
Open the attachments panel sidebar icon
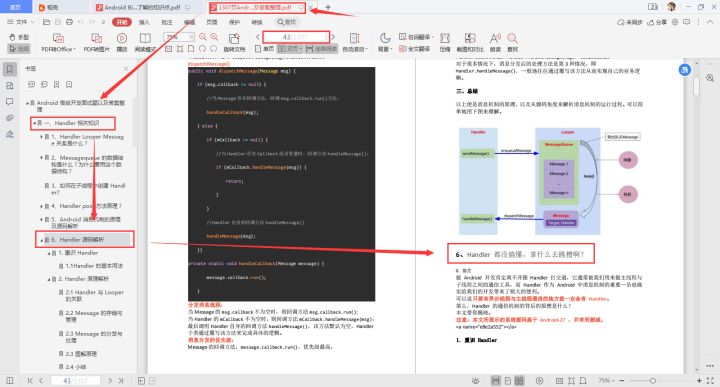10,118
